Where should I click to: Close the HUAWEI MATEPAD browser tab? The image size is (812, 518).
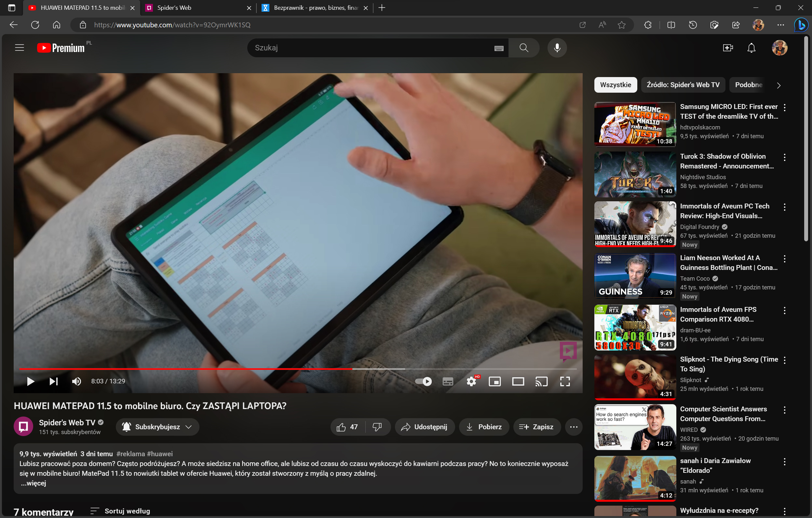tap(132, 8)
